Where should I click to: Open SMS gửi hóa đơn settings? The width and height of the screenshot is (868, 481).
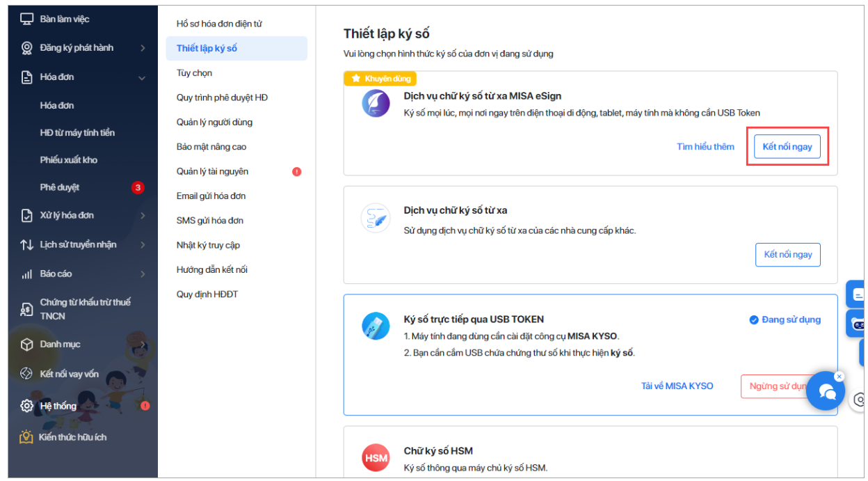coord(210,221)
